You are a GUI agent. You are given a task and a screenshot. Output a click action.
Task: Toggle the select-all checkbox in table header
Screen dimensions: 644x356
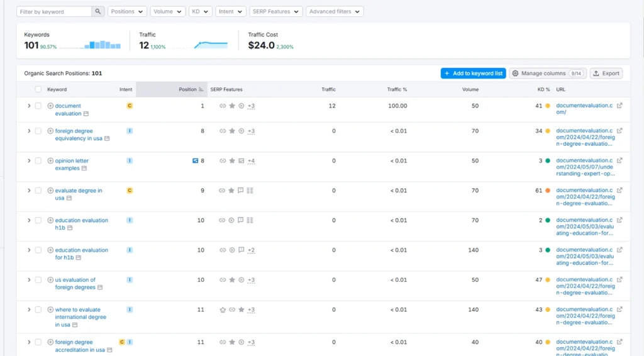(x=38, y=89)
